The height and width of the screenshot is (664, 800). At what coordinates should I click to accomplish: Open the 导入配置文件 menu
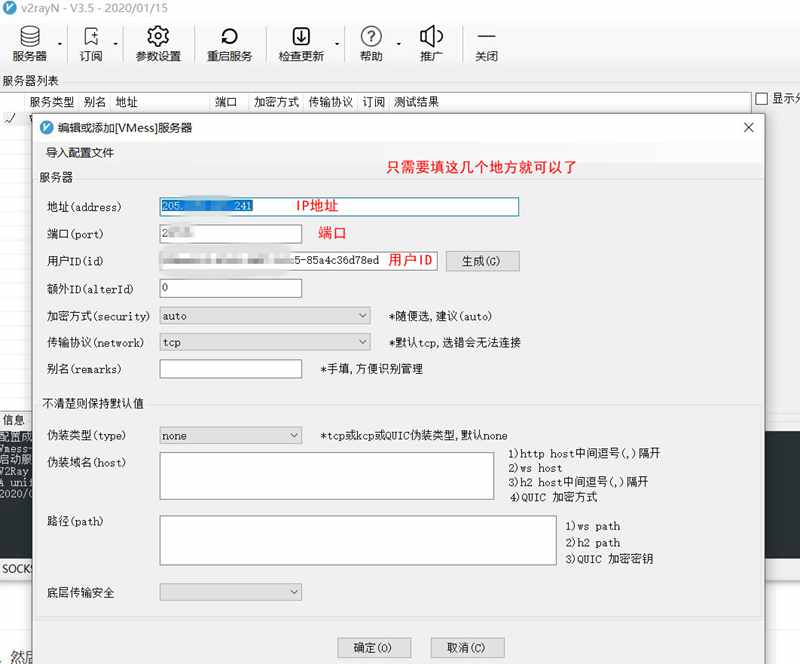point(80,153)
